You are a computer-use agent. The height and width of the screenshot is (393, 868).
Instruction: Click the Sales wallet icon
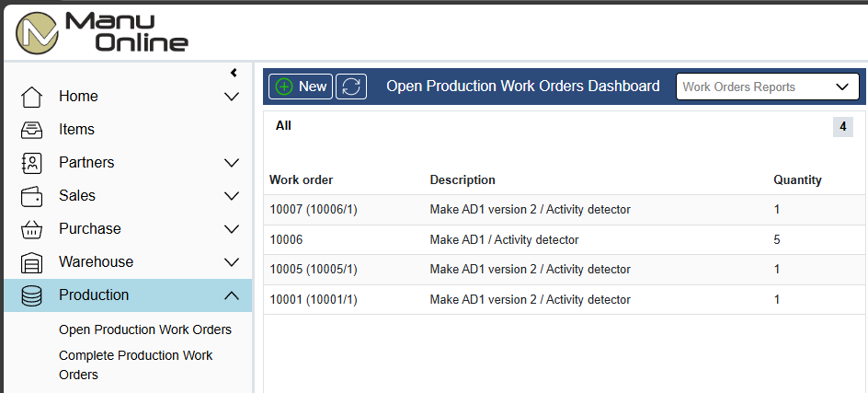pyautogui.click(x=31, y=196)
